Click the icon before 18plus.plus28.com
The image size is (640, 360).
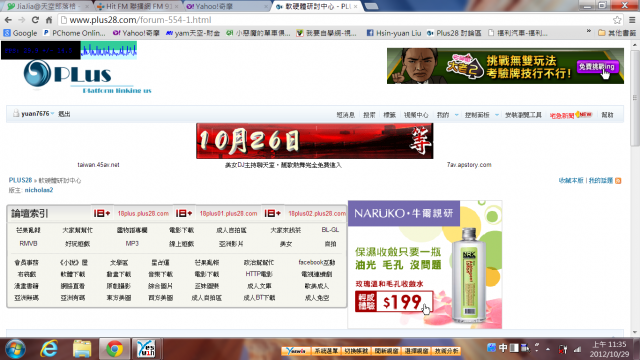[x=102, y=213]
